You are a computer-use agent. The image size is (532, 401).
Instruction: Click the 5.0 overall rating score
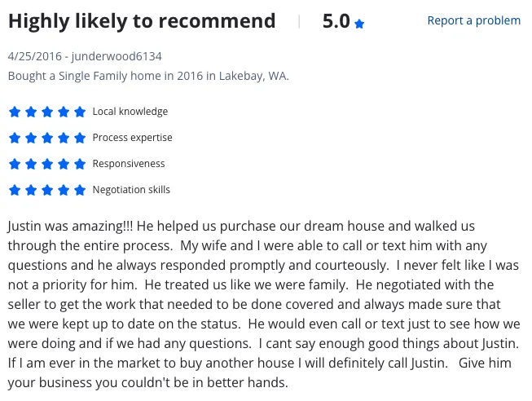coord(336,21)
